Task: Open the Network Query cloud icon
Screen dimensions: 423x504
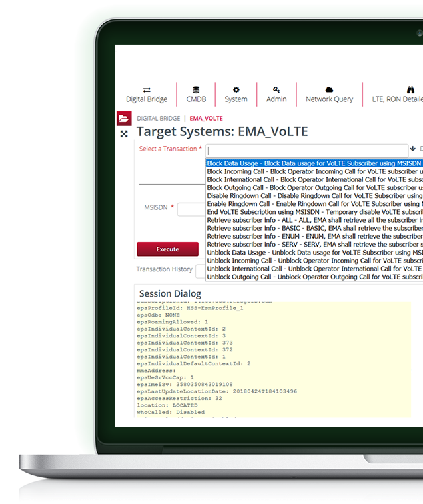Action: 329,89
